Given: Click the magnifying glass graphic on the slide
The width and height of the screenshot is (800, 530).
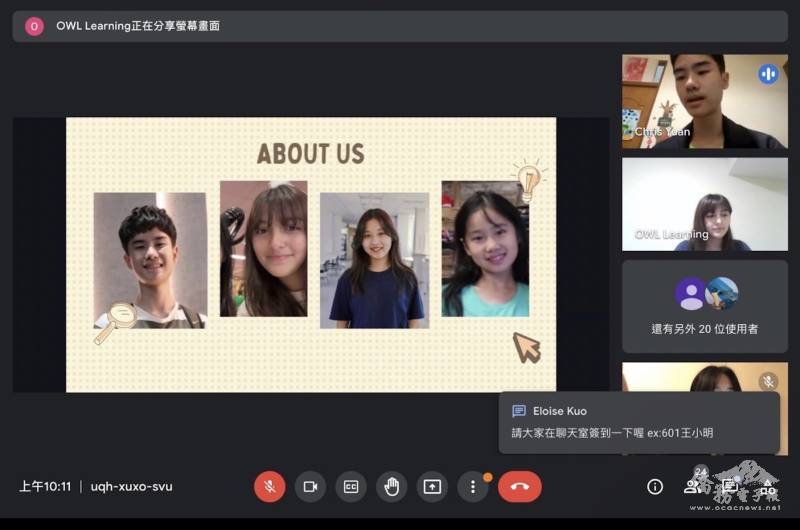Looking at the screenshot, I should point(115,323).
